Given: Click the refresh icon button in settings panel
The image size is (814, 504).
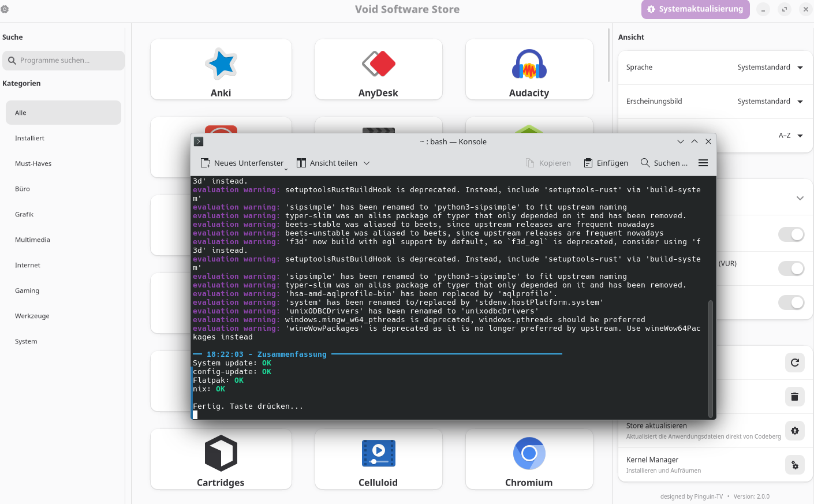Looking at the screenshot, I should pos(795,363).
